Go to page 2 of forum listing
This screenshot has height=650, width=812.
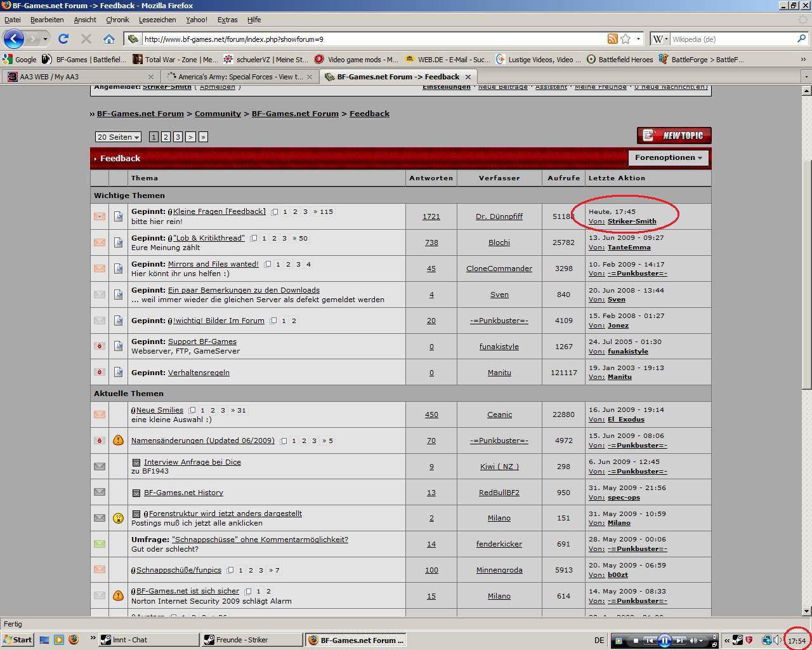click(x=166, y=137)
